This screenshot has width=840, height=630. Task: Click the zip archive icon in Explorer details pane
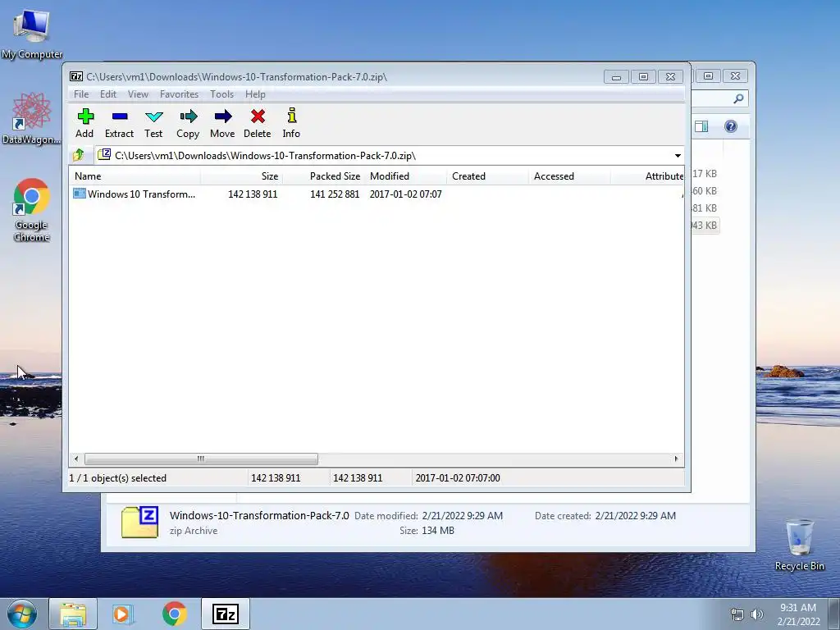coord(139,523)
